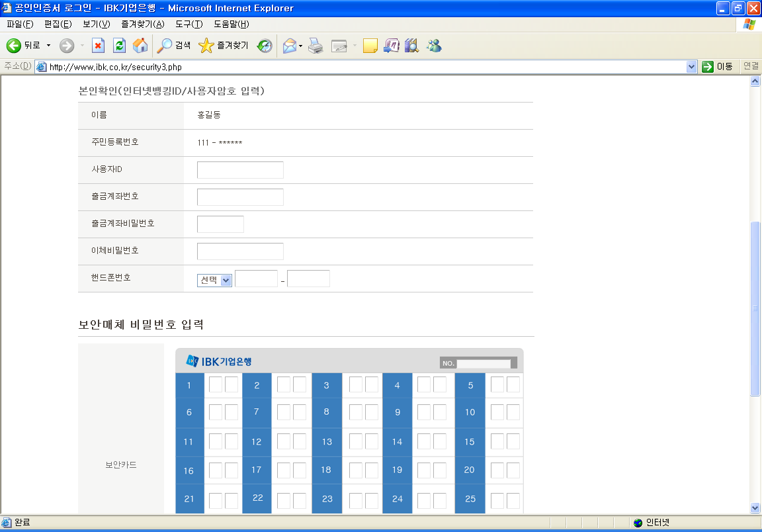Click the security card cell number 22
The image size is (762, 532).
click(257, 498)
